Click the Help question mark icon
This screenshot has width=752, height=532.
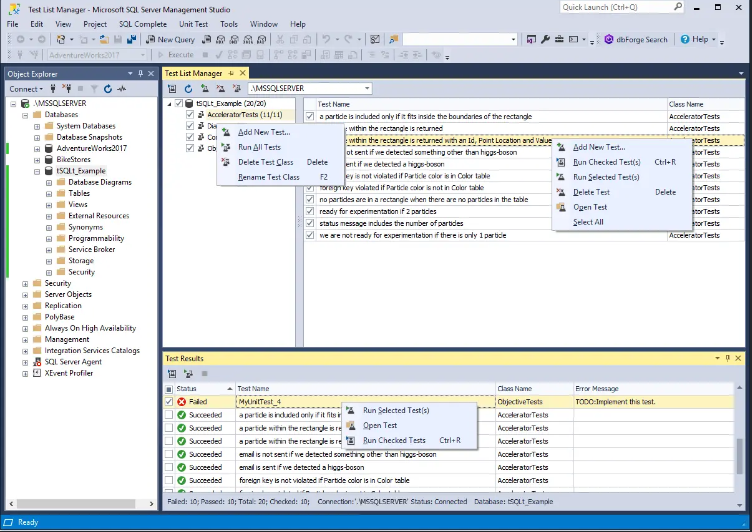(685, 39)
